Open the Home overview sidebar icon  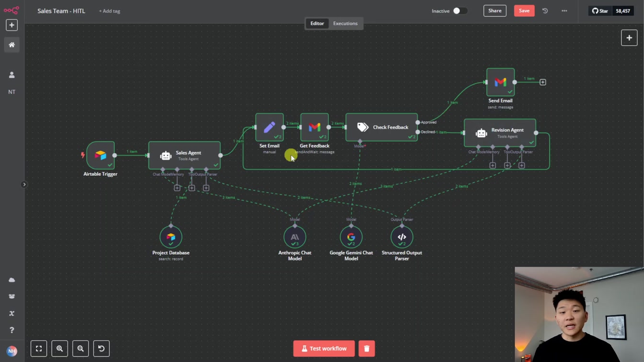click(11, 45)
